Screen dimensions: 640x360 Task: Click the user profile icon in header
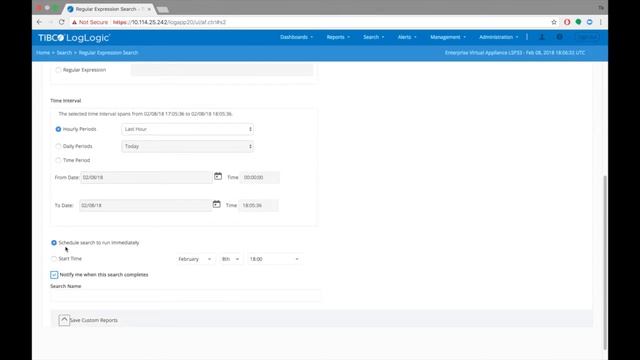(542, 37)
